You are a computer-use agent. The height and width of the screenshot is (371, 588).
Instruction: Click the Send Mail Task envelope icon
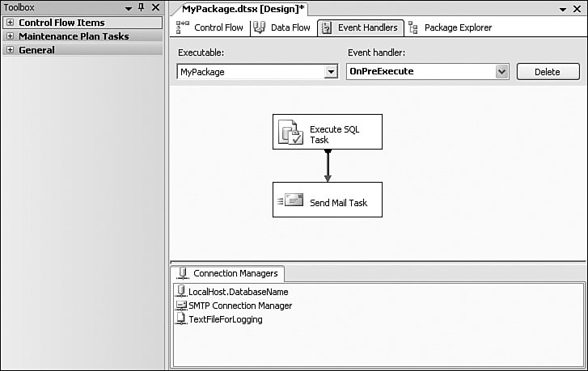290,200
